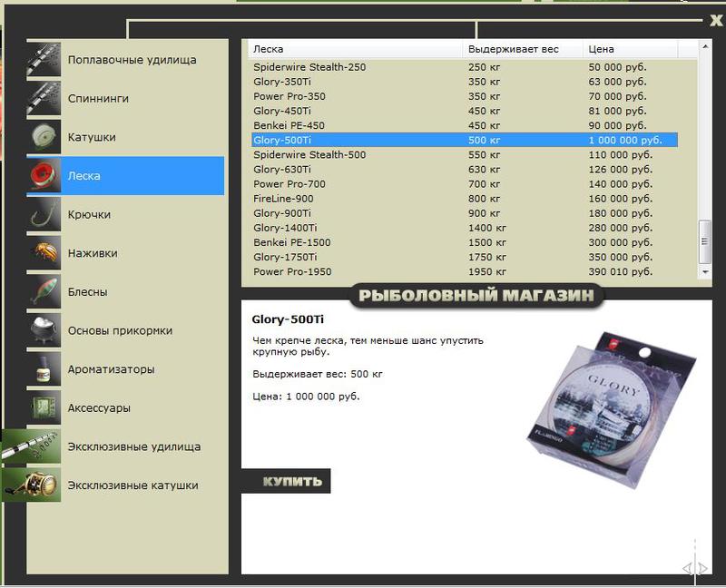Screen dimensions: 726x588
Task: Click scrollbar down arrow in line list
Action: point(705,272)
